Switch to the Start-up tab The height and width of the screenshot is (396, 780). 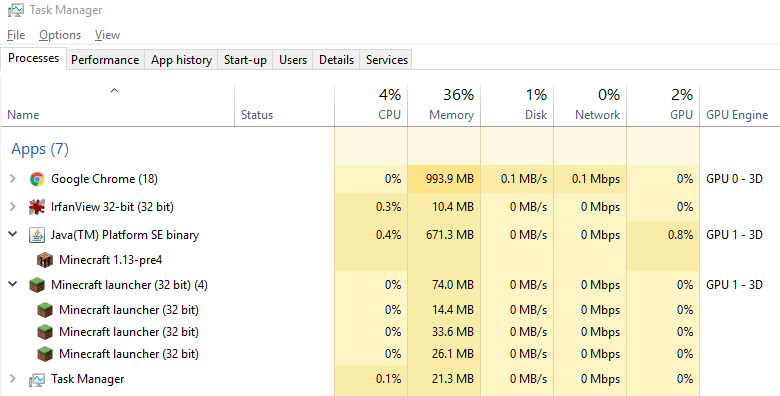[245, 60]
